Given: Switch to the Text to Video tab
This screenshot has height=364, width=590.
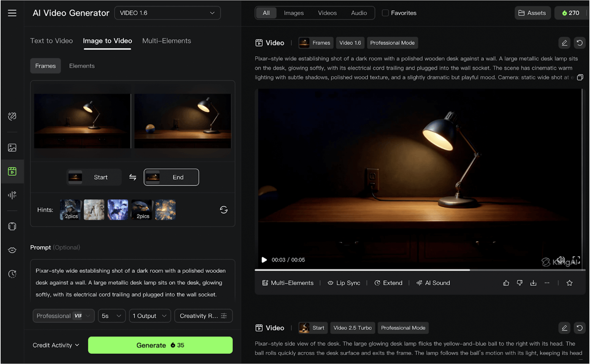Looking at the screenshot, I should point(51,41).
